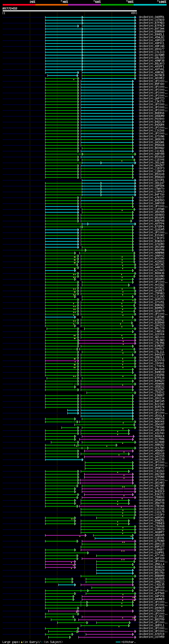Select hit label UniRef100_Q0URE7

(x=152, y=291)
